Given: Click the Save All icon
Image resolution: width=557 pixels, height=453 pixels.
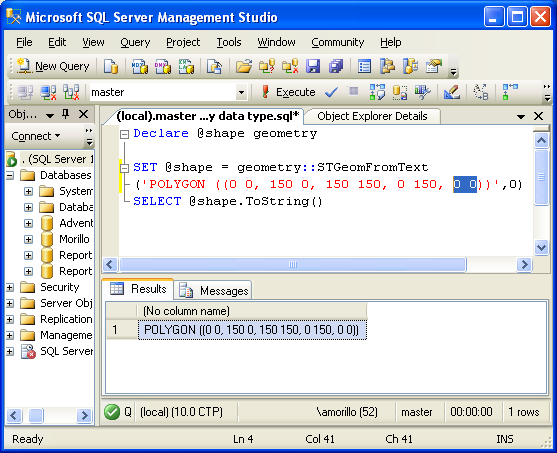Looking at the screenshot, I should (336, 66).
